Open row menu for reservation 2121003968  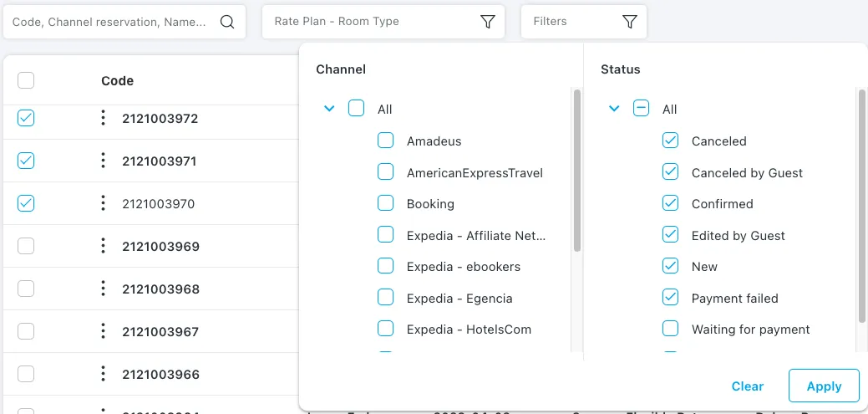pyautogui.click(x=103, y=289)
